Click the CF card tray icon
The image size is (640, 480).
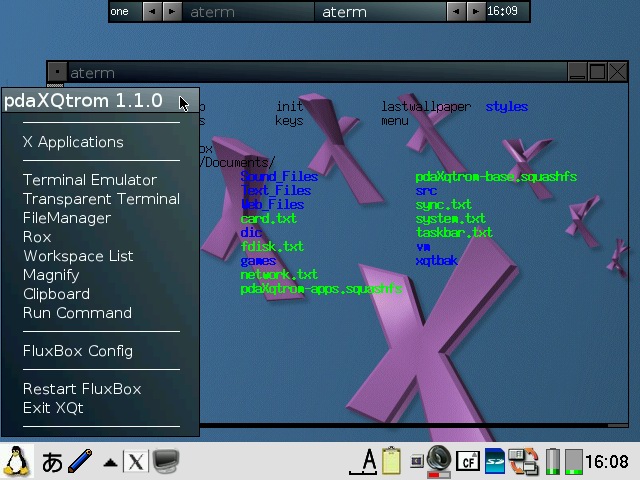pyautogui.click(x=467, y=461)
